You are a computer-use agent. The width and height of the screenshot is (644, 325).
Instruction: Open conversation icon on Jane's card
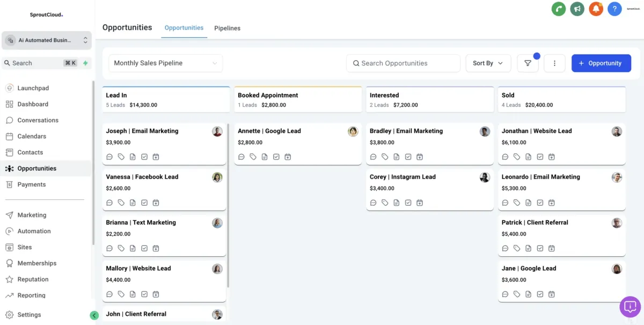pos(505,294)
